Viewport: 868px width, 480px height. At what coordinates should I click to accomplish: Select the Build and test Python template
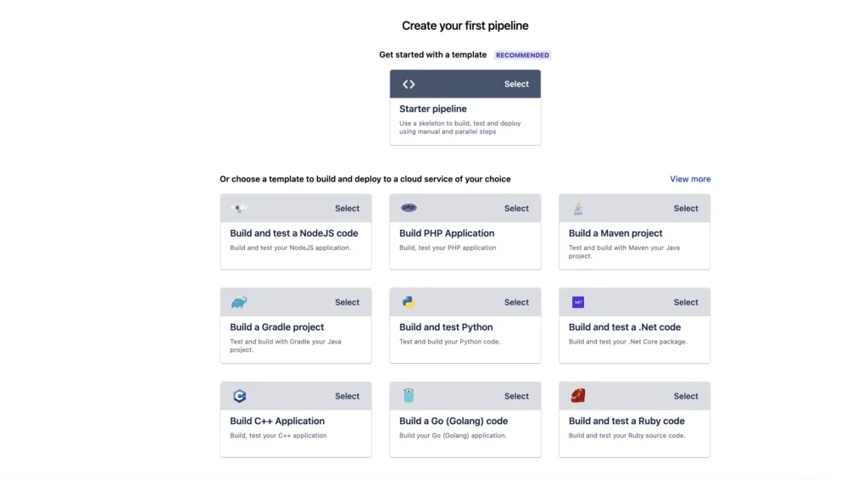click(516, 302)
